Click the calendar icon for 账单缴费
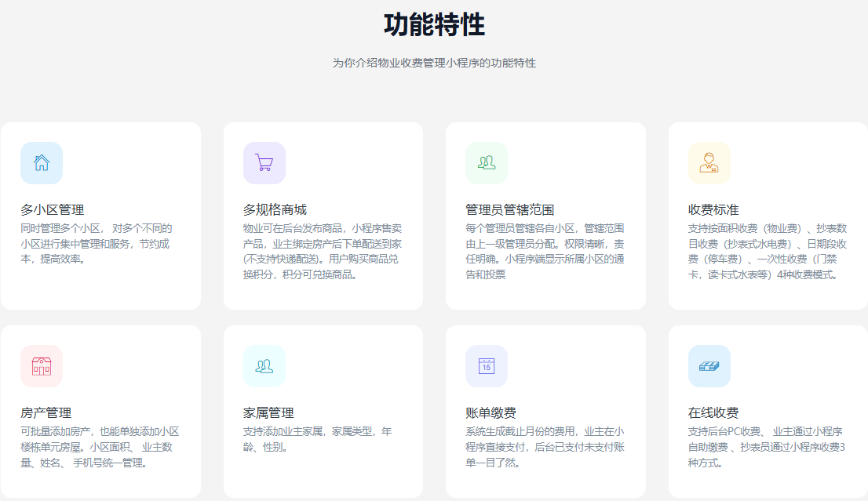The width and height of the screenshot is (868, 501). 487,366
